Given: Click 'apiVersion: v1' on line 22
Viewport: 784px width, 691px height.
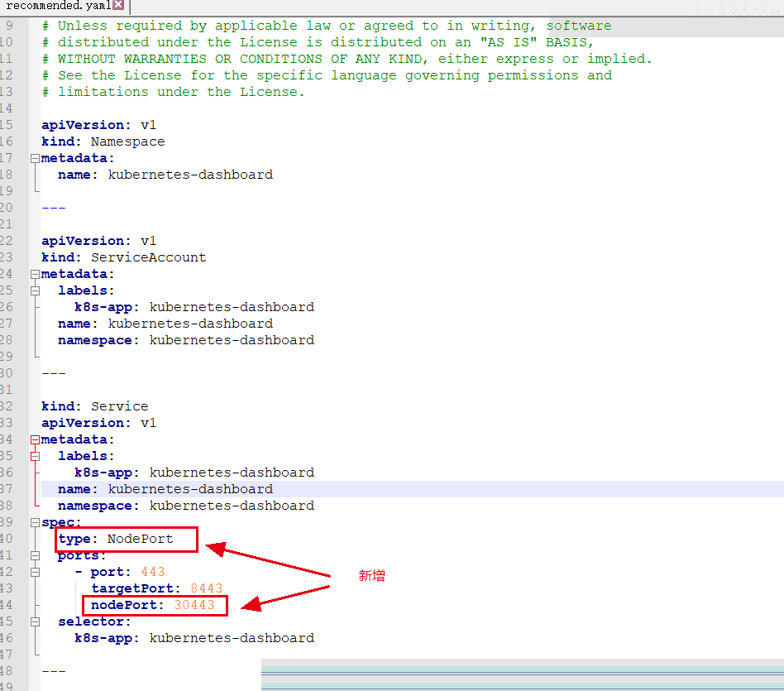Looking at the screenshot, I should point(99,241).
